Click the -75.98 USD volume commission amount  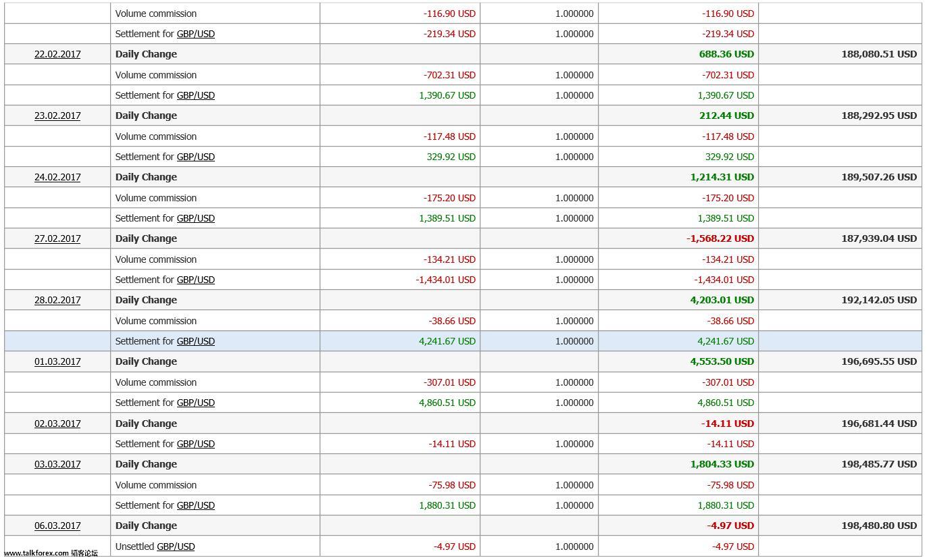[452, 485]
